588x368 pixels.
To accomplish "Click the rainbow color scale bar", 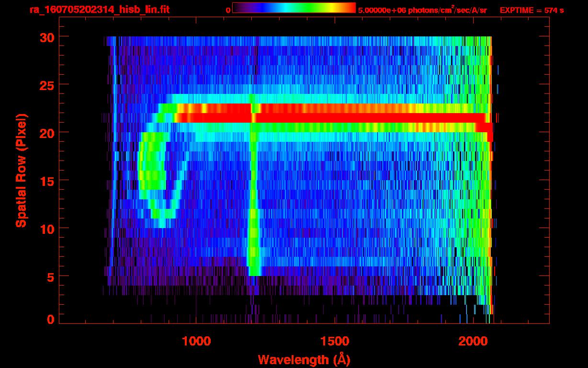I will coord(294,8).
